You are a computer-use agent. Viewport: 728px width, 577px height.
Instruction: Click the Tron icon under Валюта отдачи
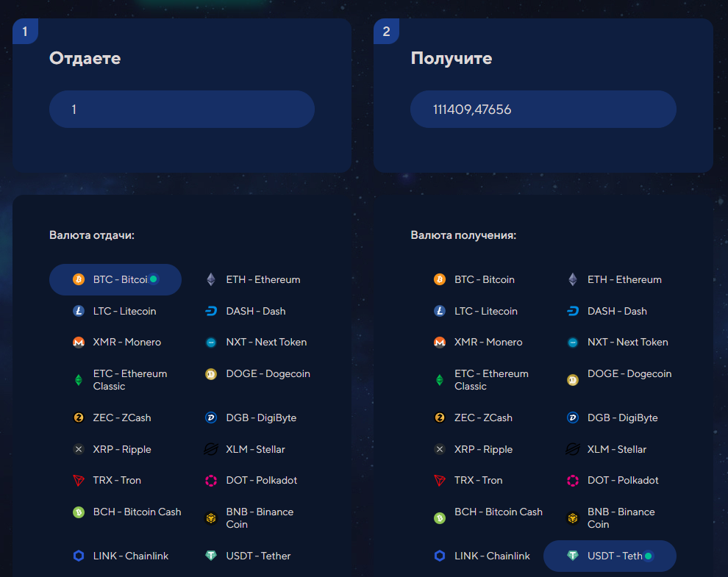click(x=79, y=481)
